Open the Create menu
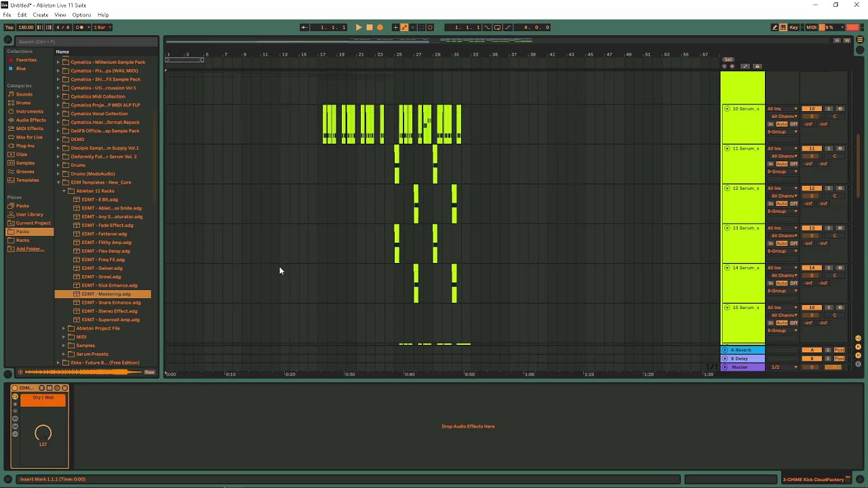868x488 pixels. click(41, 15)
